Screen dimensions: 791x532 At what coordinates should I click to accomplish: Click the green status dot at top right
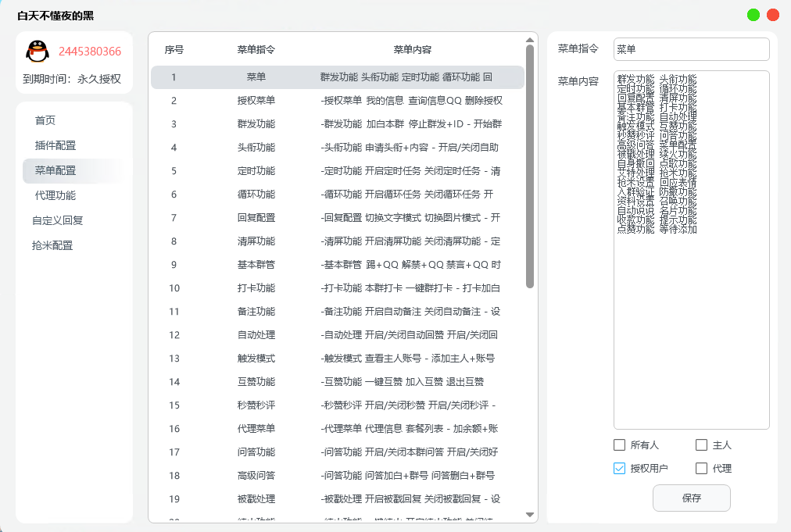point(752,14)
